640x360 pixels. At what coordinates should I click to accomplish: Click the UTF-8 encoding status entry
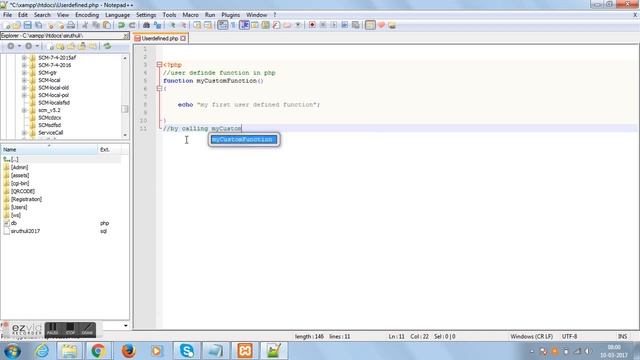pyautogui.click(x=569, y=336)
